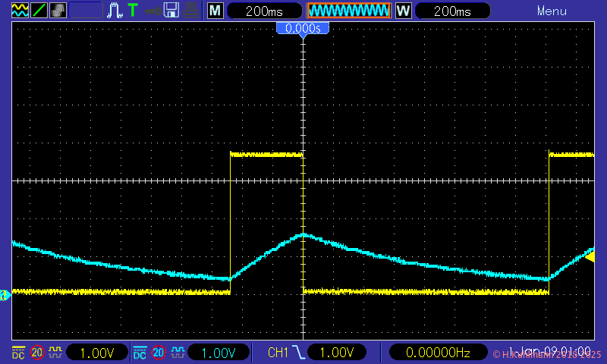Click the waveform memory overview bar
The height and width of the screenshot is (364, 607).
point(348,11)
